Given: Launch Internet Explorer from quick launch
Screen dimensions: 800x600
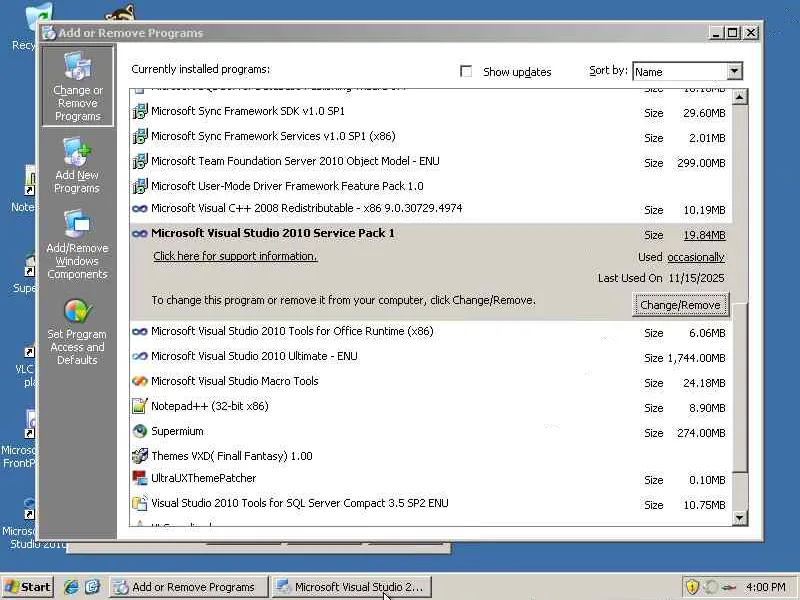Looking at the screenshot, I should (72, 587).
